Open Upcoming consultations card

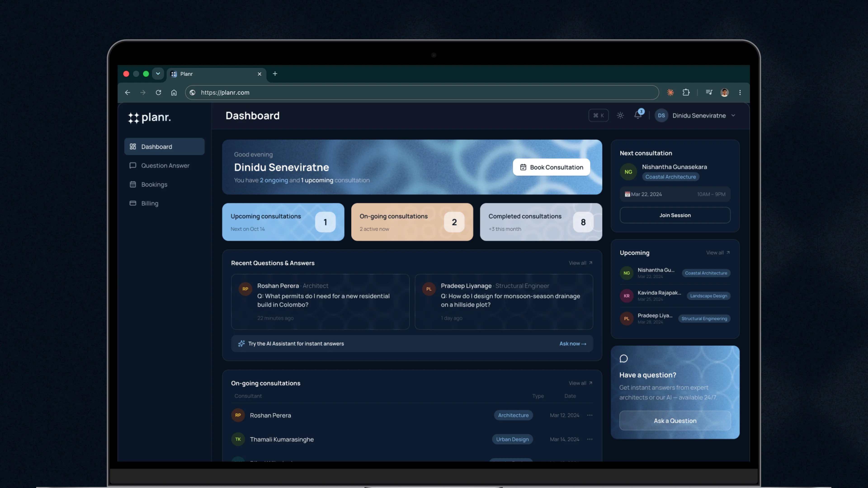pyautogui.click(x=283, y=222)
